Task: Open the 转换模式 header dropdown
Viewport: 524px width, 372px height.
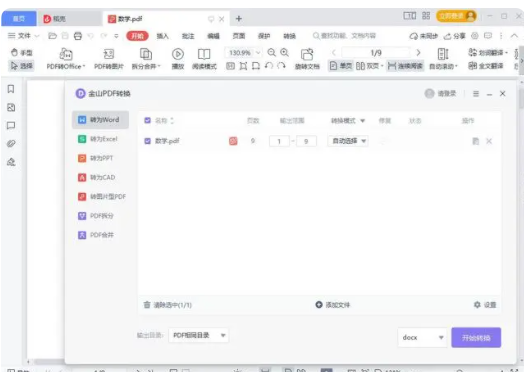Action: (348, 121)
